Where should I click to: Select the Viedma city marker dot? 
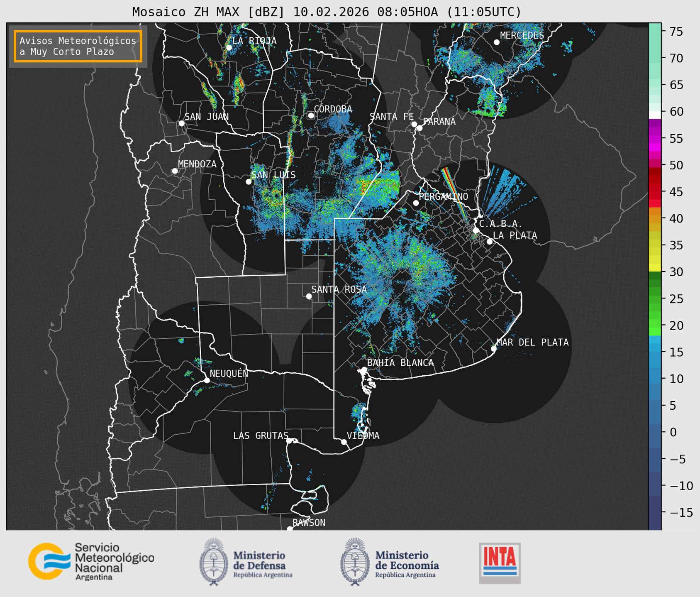[x=344, y=442]
